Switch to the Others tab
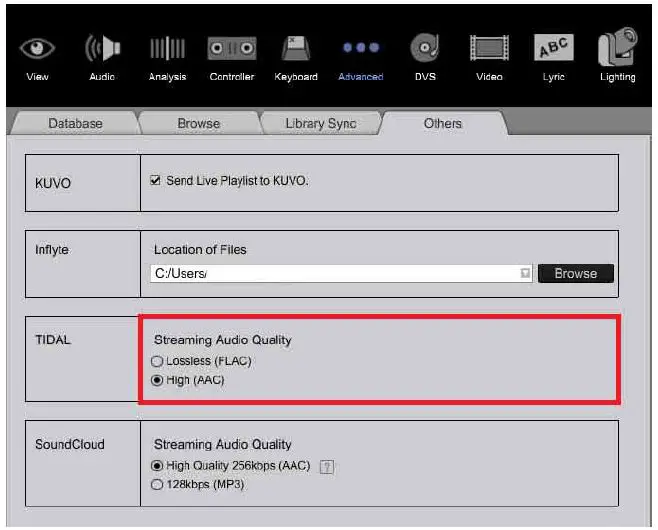Screen dimensions: 658x530 pos(443,123)
